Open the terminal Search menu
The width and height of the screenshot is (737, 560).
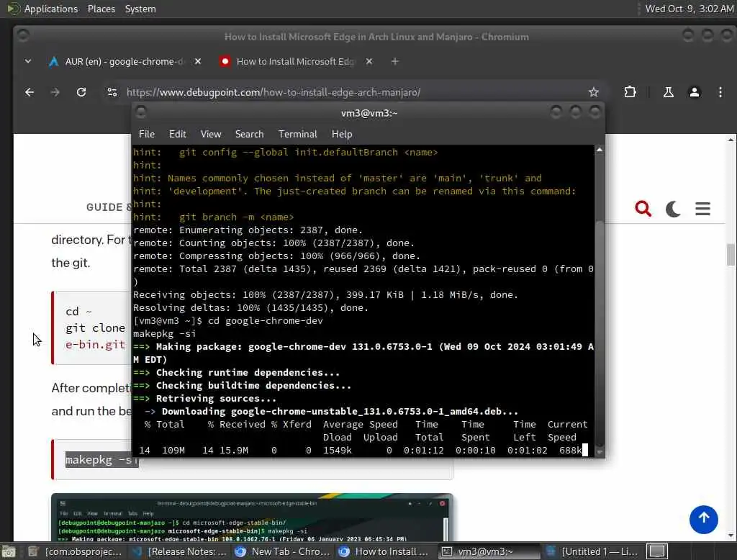pyautogui.click(x=249, y=134)
